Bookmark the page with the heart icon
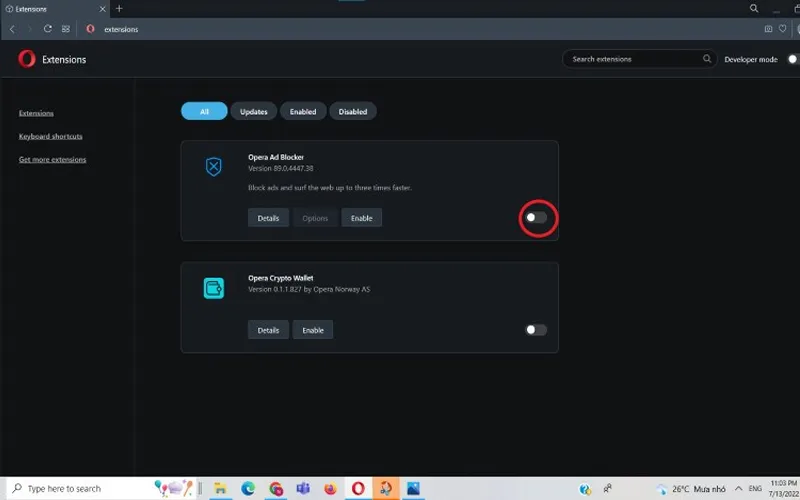Screen dimensions: 800x500 click(783, 29)
